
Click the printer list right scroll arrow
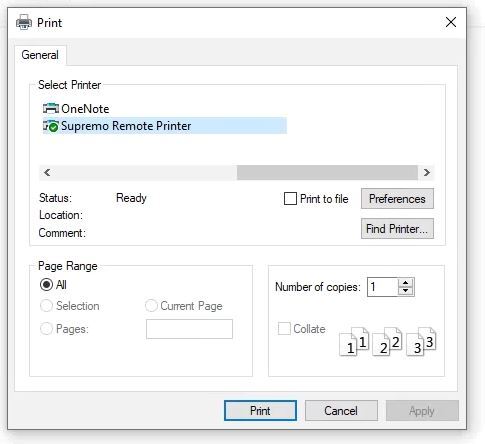tap(426, 173)
